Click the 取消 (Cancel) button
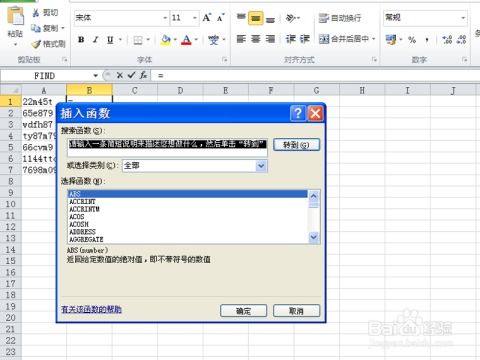 click(296, 311)
